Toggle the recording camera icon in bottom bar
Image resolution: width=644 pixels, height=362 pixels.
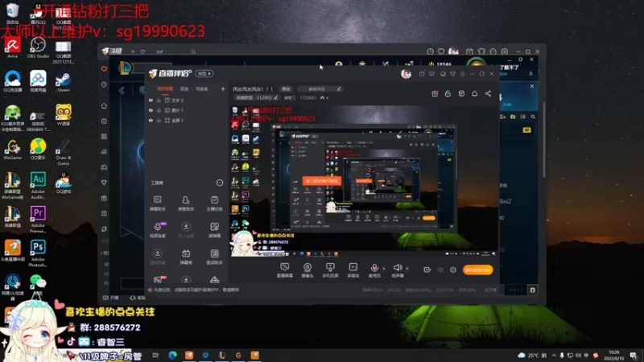427,269
